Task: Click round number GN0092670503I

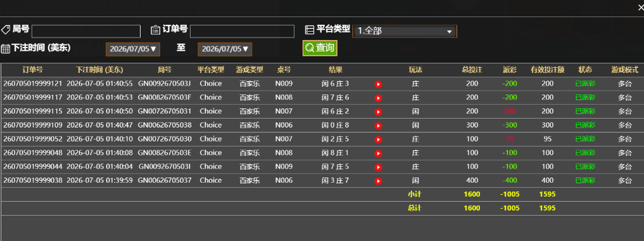Action: [x=164, y=167]
